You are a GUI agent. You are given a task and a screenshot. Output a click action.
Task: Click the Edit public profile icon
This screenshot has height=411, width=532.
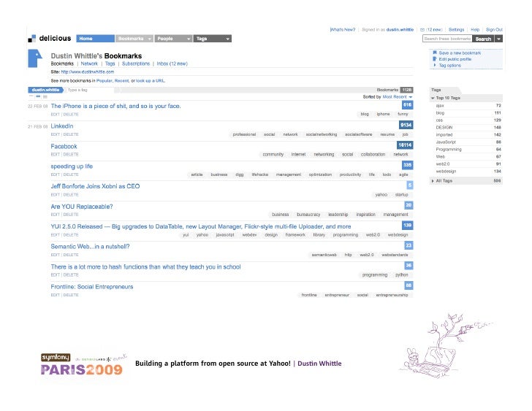pyautogui.click(x=435, y=59)
